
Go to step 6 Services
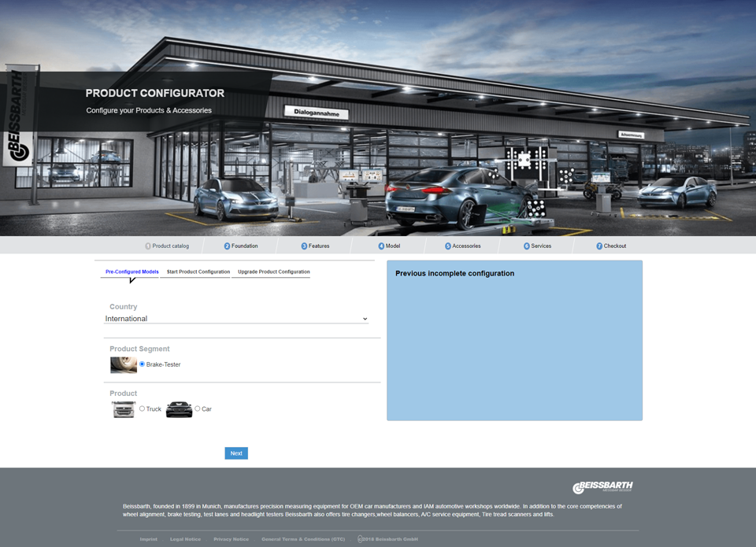[x=538, y=246]
